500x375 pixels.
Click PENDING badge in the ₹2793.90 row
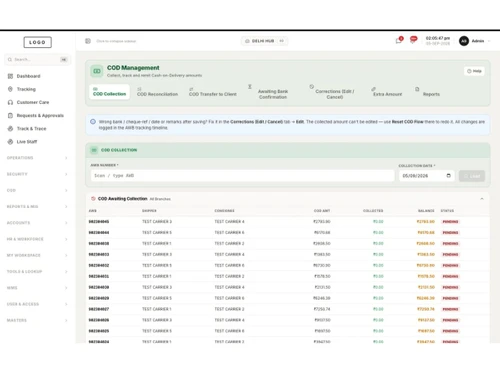[450, 222]
